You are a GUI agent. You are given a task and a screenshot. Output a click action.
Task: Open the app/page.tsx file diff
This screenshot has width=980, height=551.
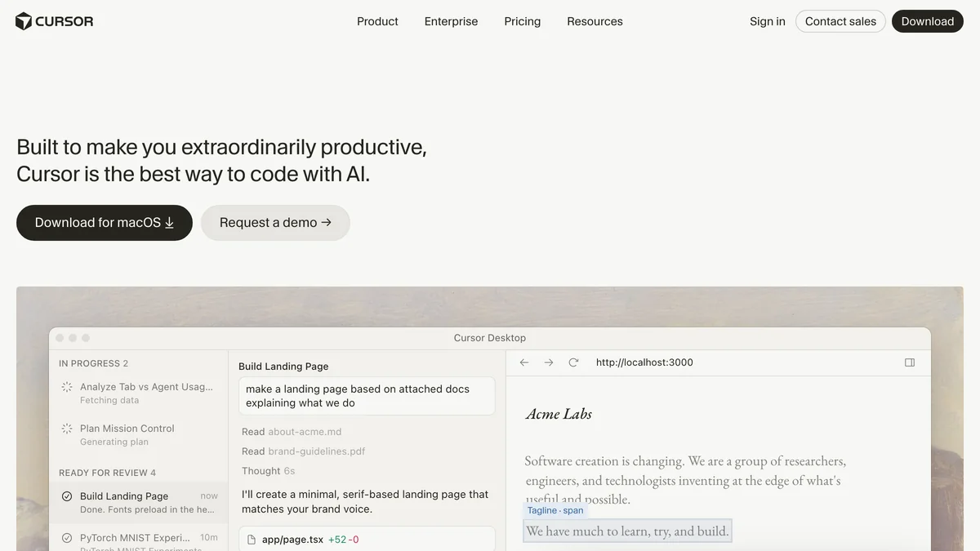pyautogui.click(x=367, y=539)
